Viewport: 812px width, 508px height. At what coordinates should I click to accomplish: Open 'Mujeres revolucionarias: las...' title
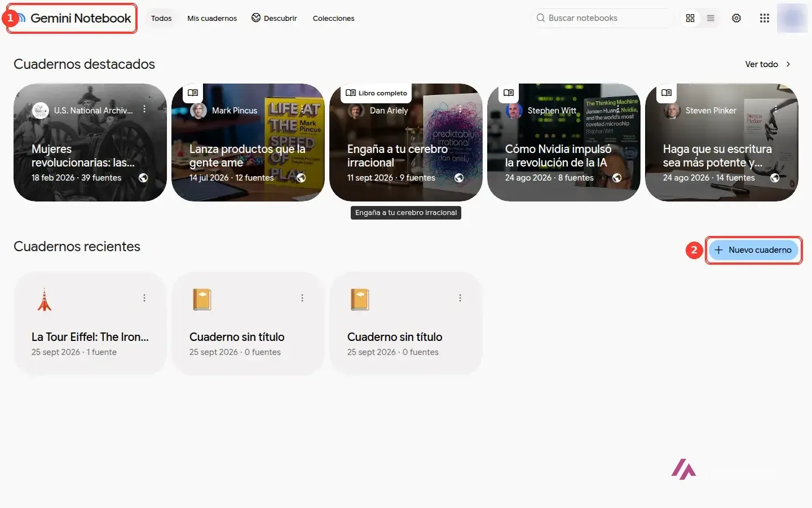point(83,156)
